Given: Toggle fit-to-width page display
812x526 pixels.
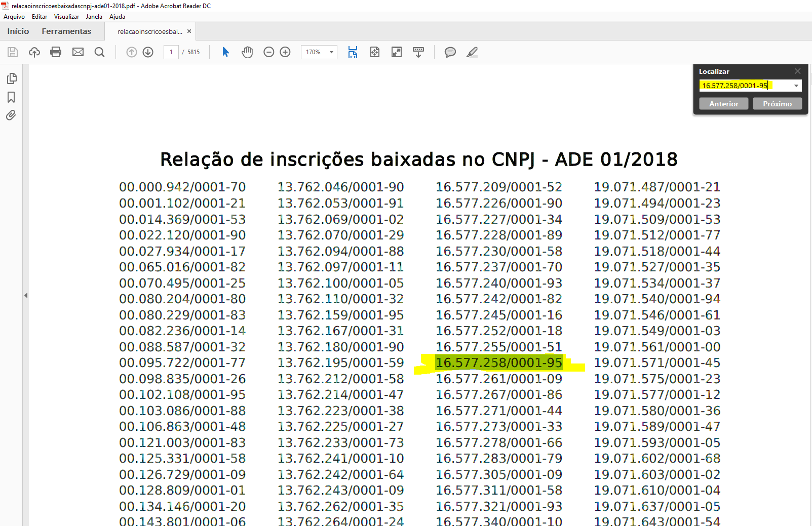Looking at the screenshot, I should pyautogui.click(x=353, y=52).
